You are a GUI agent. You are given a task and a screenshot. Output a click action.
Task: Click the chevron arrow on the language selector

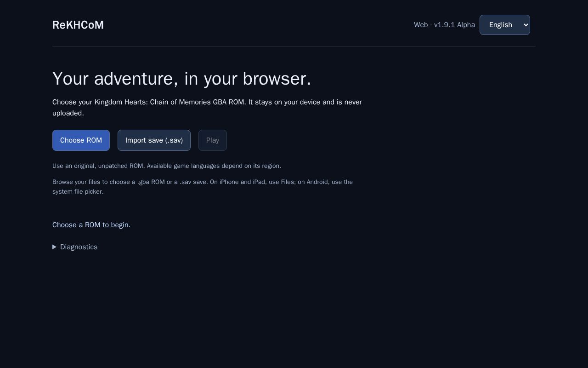pyautogui.click(x=526, y=25)
